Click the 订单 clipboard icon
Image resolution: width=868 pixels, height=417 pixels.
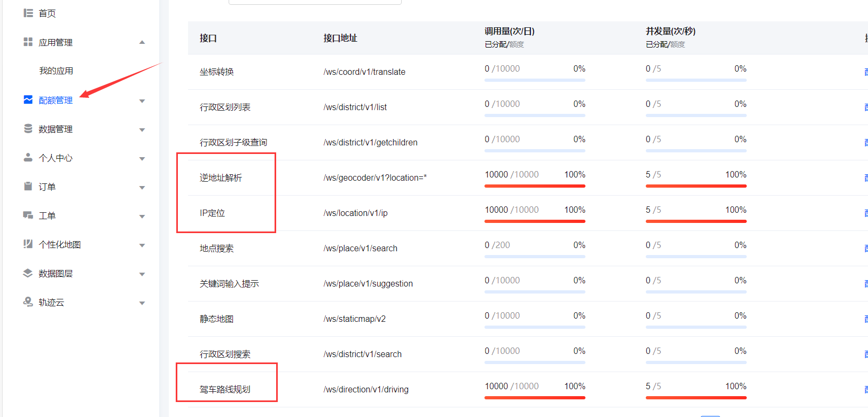[28, 186]
